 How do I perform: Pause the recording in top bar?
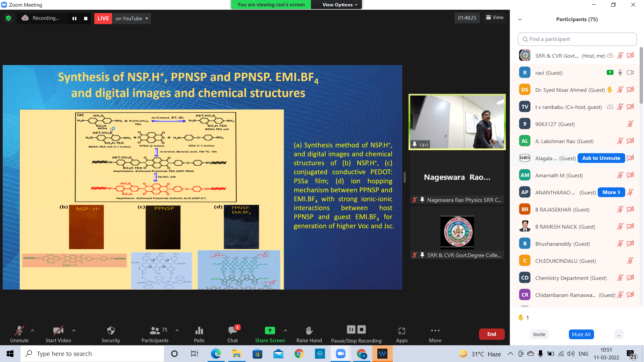[x=74, y=18]
